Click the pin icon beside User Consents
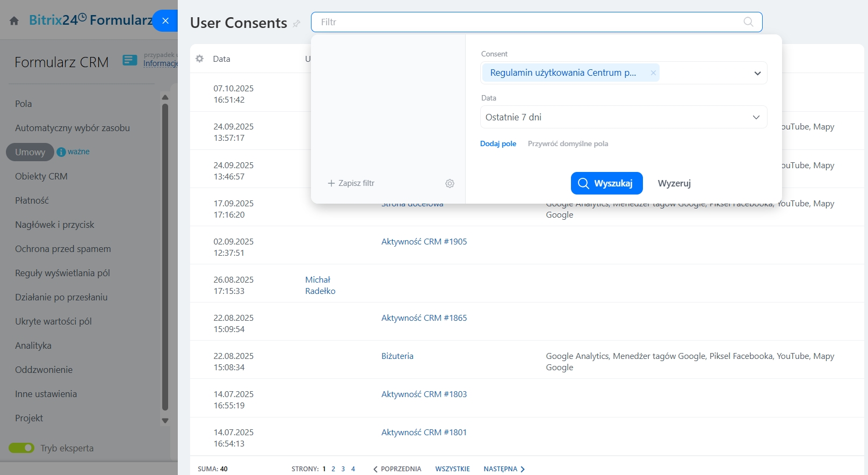This screenshot has width=868, height=475. pos(296,24)
